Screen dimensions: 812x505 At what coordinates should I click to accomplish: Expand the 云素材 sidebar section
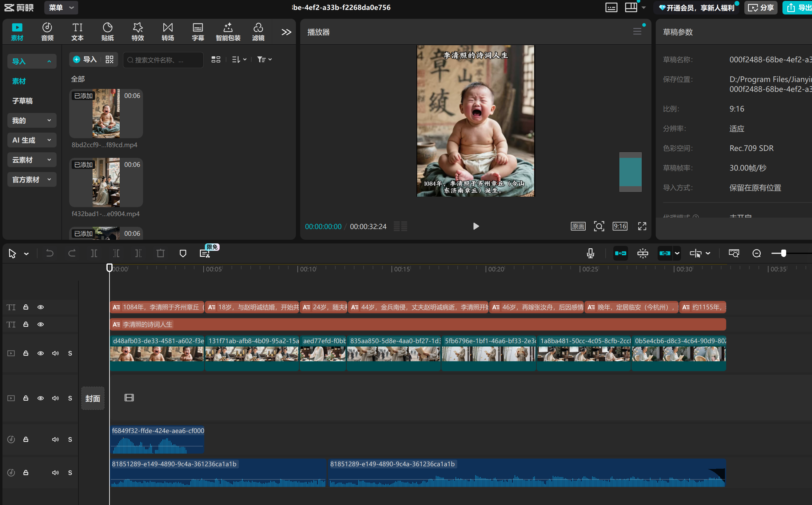pos(32,160)
